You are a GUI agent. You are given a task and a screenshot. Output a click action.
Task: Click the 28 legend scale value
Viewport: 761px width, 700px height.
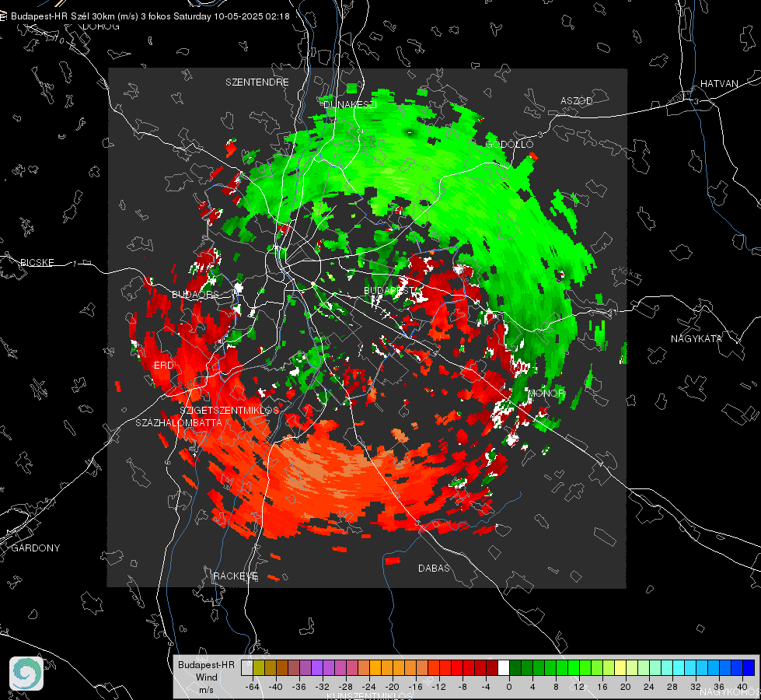pyautogui.click(x=672, y=687)
